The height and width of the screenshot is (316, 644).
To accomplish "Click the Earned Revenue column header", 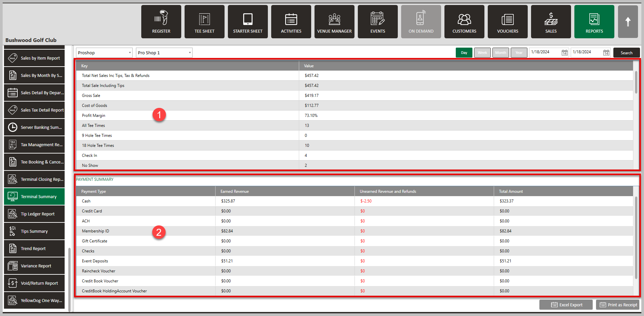I will pos(285,191).
